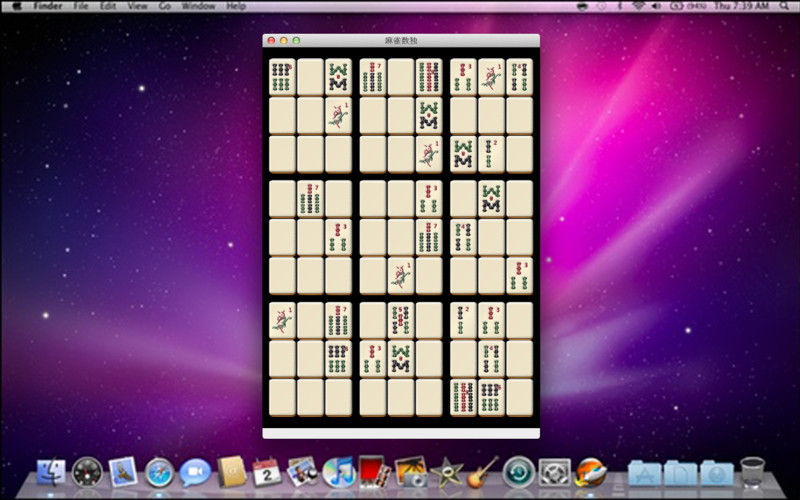800x500 pixels.
Task: Open the File menu
Action: pos(81,6)
